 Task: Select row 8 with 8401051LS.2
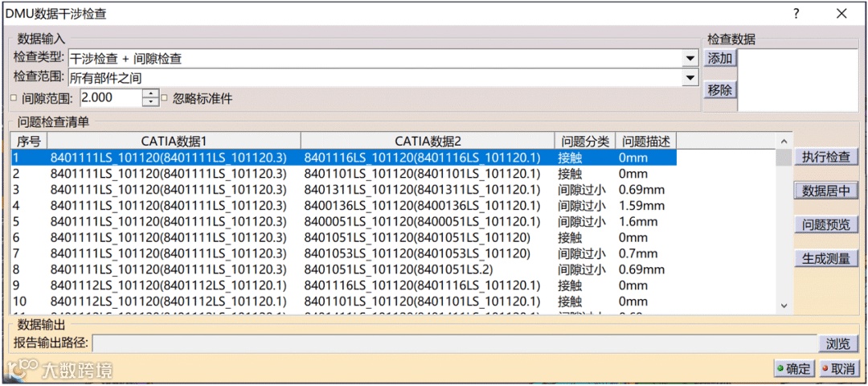(x=344, y=270)
